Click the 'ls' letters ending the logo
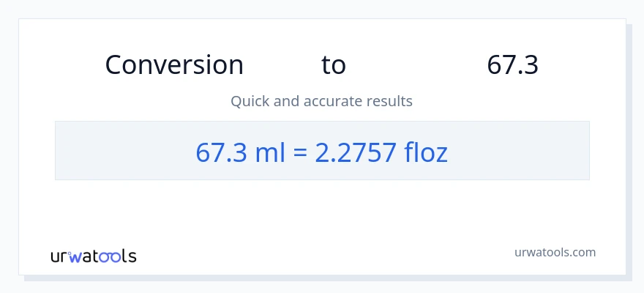This screenshot has width=644, height=293. [129, 256]
